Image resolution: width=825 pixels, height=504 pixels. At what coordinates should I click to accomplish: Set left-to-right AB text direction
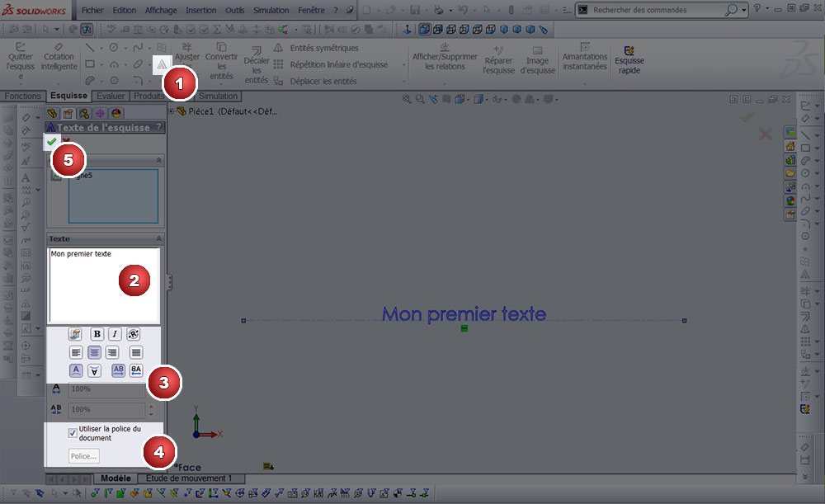[118, 370]
